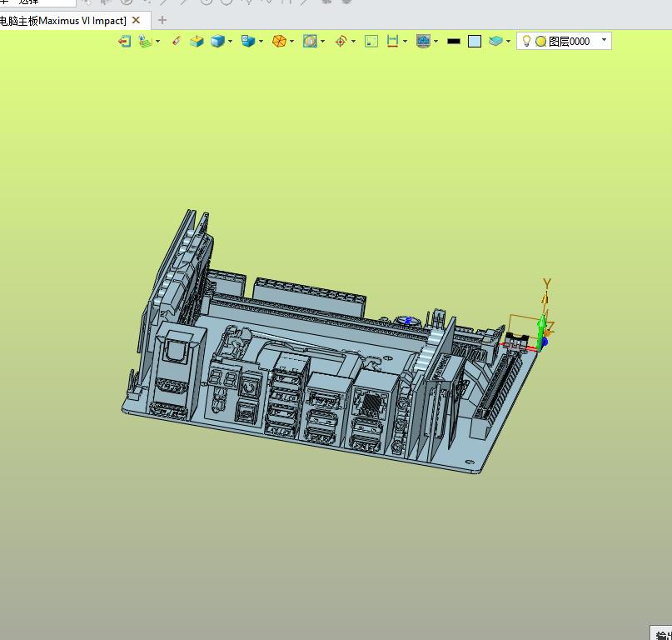Click the plus button to add tab
The width and height of the screenshot is (672, 640).
pos(162,20)
